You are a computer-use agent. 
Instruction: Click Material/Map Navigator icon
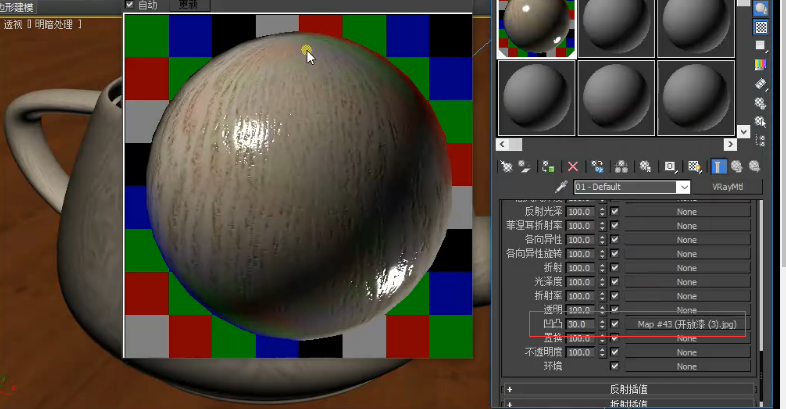[x=761, y=140]
